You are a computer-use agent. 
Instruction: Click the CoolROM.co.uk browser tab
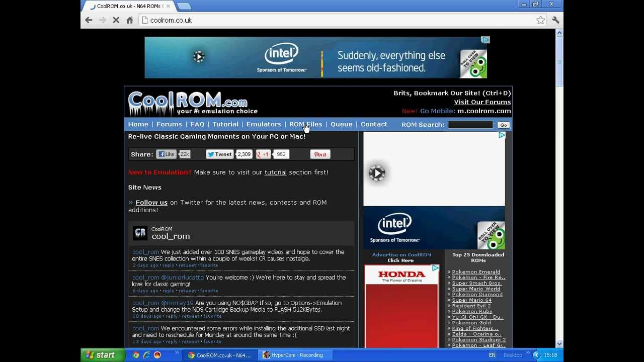coord(128,6)
